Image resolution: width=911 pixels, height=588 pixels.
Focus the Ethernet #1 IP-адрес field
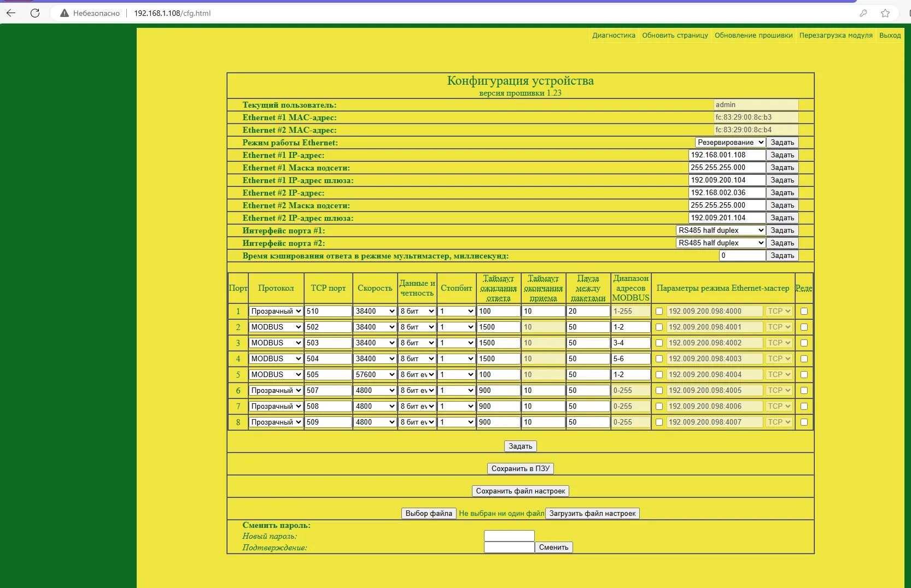click(727, 155)
